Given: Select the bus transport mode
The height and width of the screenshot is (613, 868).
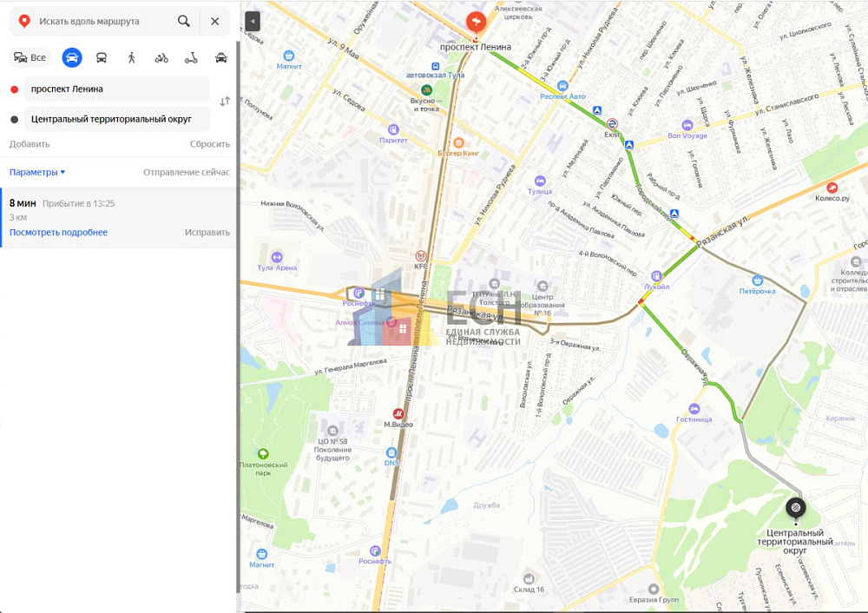Looking at the screenshot, I should 102,58.
